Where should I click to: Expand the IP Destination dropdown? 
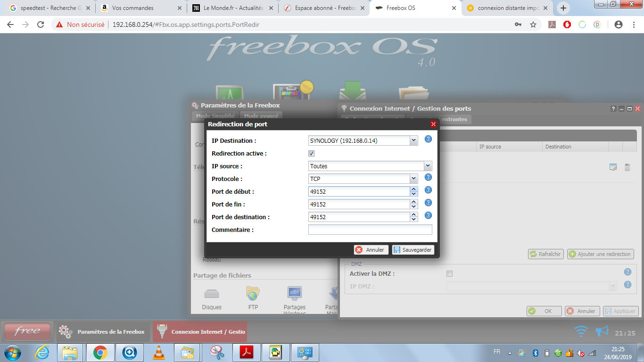pyautogui.click(x=413, y=140)
